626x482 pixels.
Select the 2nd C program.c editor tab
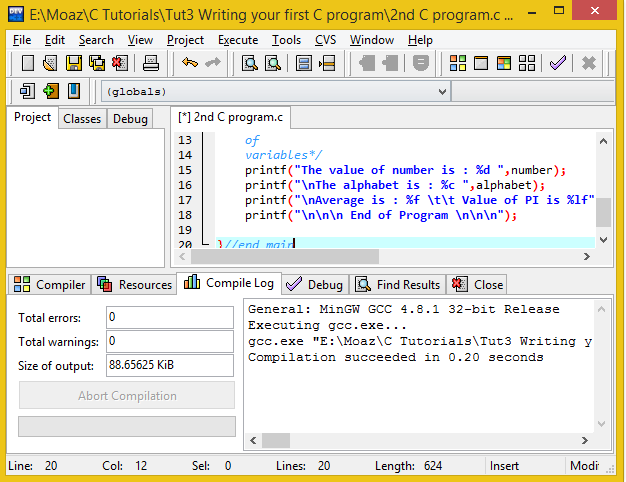(x=230, y=117)
